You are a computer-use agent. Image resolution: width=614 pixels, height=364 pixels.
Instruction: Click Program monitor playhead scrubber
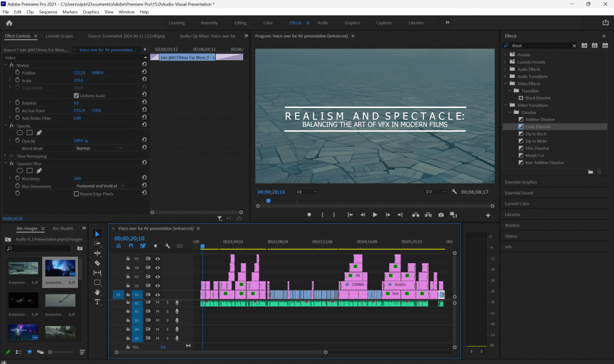[x=268, y=201]
